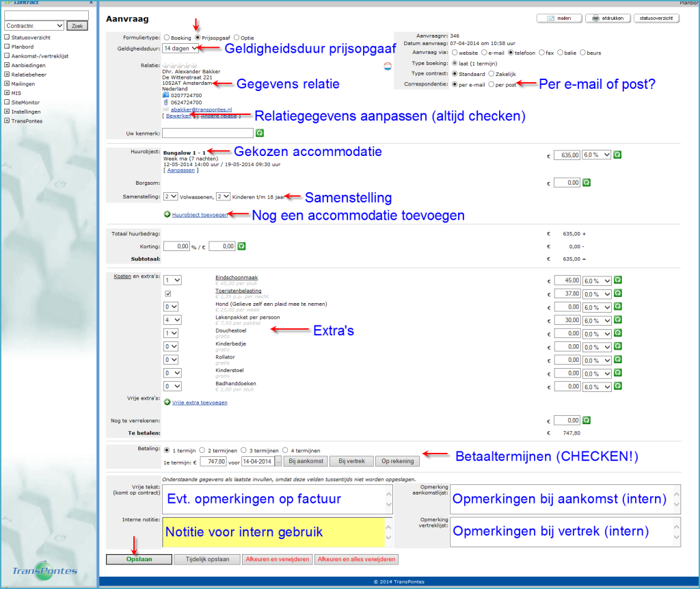
Task: Click green recalculate icon next to Borgsom amount
Action: coord(586,183)
